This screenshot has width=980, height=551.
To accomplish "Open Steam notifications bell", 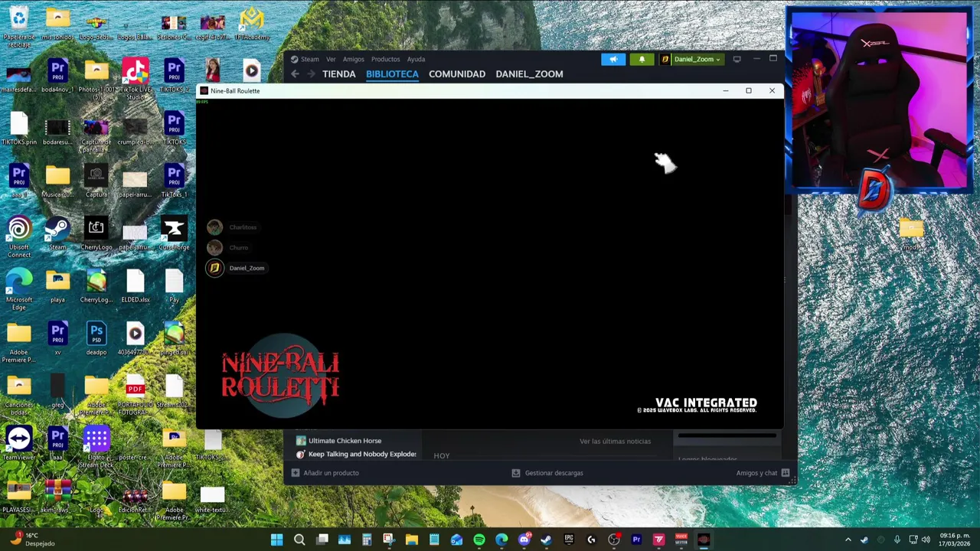I will 642,59.
